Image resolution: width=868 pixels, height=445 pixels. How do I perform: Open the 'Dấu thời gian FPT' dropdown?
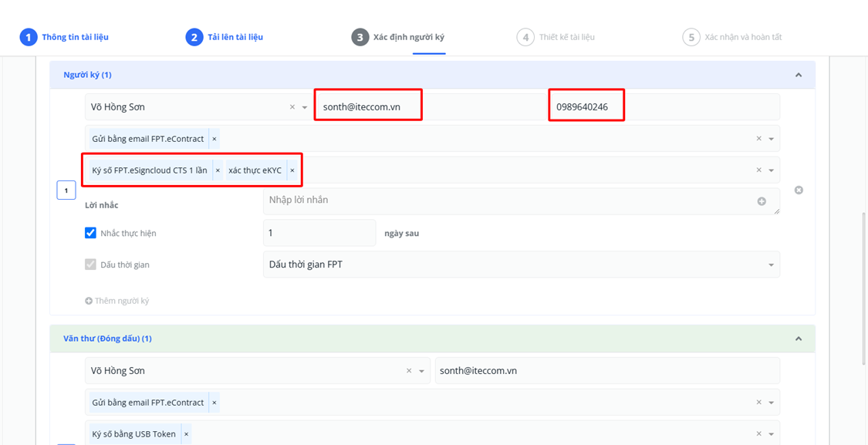point(521,265)
